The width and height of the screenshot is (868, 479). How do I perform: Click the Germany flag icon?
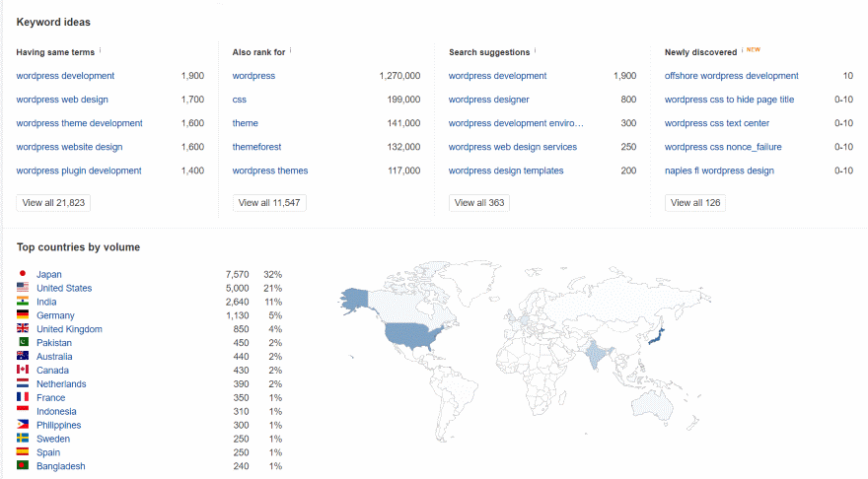[23, 315]
